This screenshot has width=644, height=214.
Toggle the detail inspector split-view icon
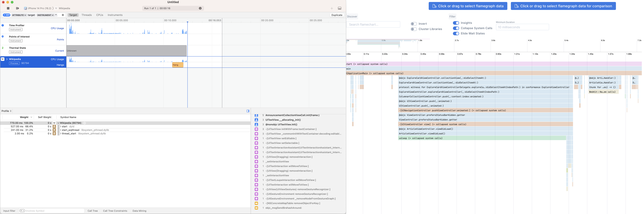pyautogui.click(x=248, y=111)
